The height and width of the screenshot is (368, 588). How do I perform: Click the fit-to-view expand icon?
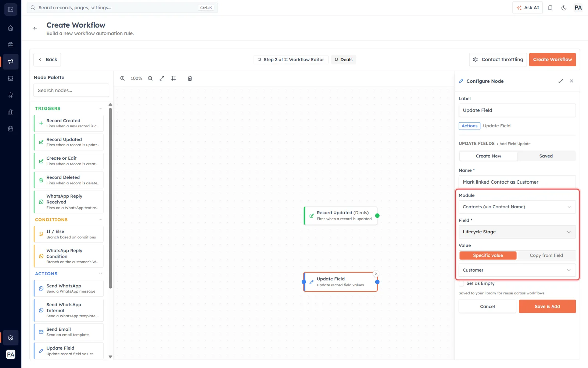point(162,78)
